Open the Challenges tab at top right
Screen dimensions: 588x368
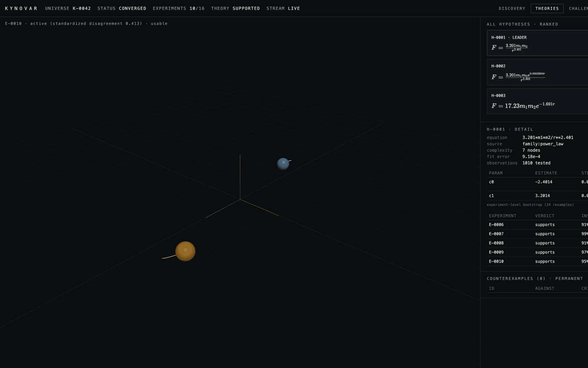(x=577, y=8)
